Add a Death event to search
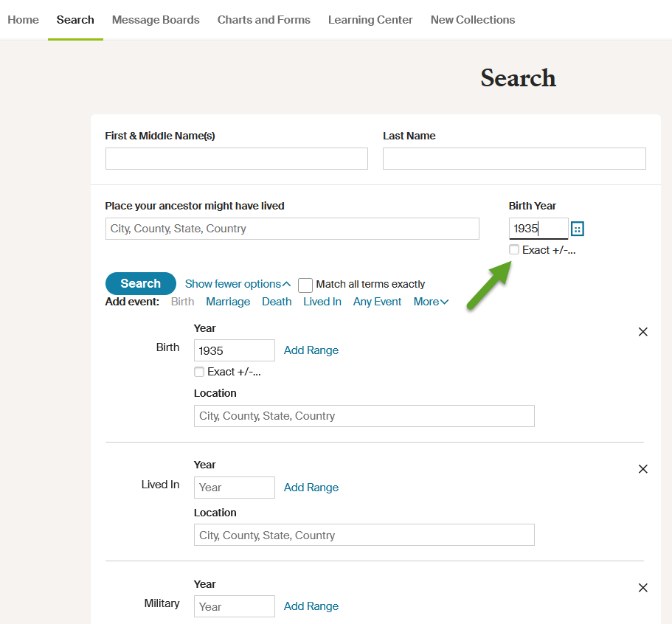The image size is (672, 624). [277, 302]
